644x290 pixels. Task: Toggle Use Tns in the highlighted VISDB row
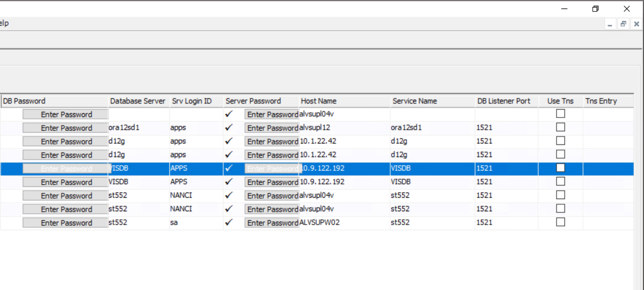(x=560, y=168)
